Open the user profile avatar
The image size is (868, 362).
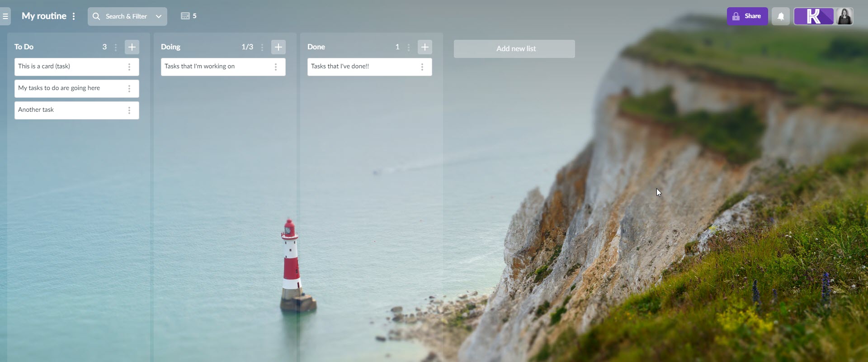tap(844, 16)
